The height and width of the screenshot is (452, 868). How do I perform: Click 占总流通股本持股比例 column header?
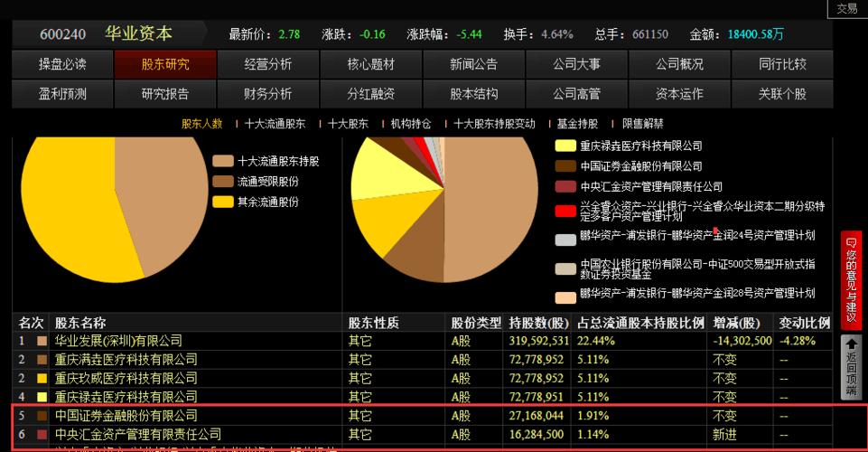[x=640, y=323]
